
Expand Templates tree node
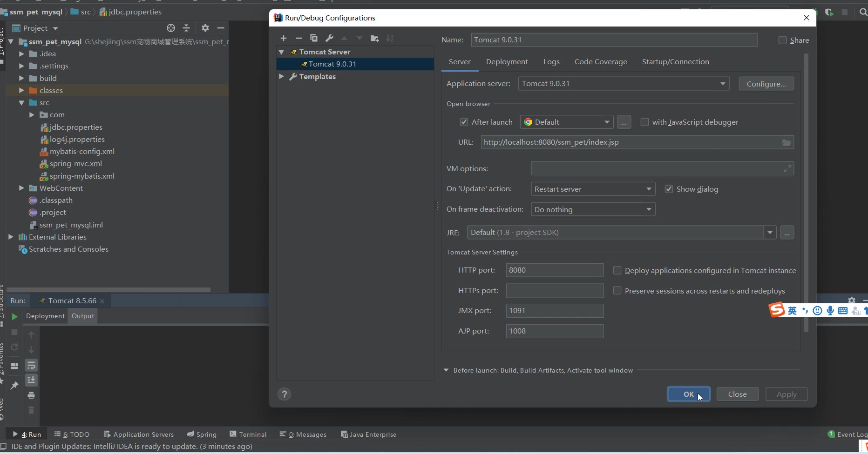[x=281, y=76]
